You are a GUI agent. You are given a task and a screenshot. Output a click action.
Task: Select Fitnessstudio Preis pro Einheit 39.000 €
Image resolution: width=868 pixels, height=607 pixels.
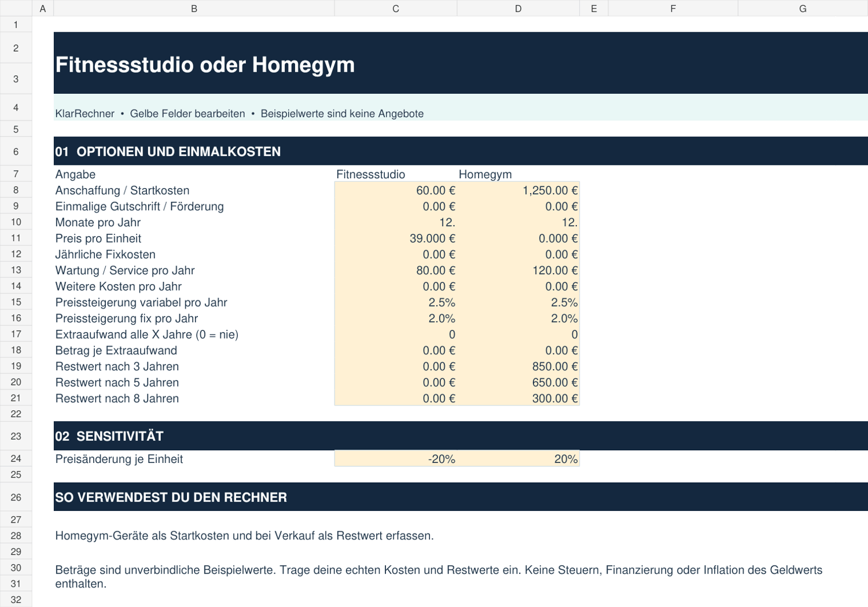click(x=396, y=238)
